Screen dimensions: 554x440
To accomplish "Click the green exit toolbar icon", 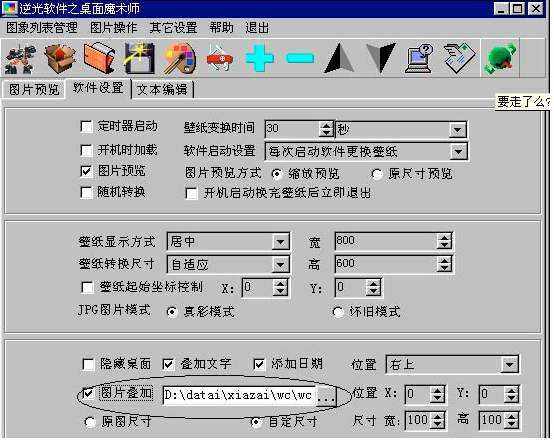I will tap(500, 58).
